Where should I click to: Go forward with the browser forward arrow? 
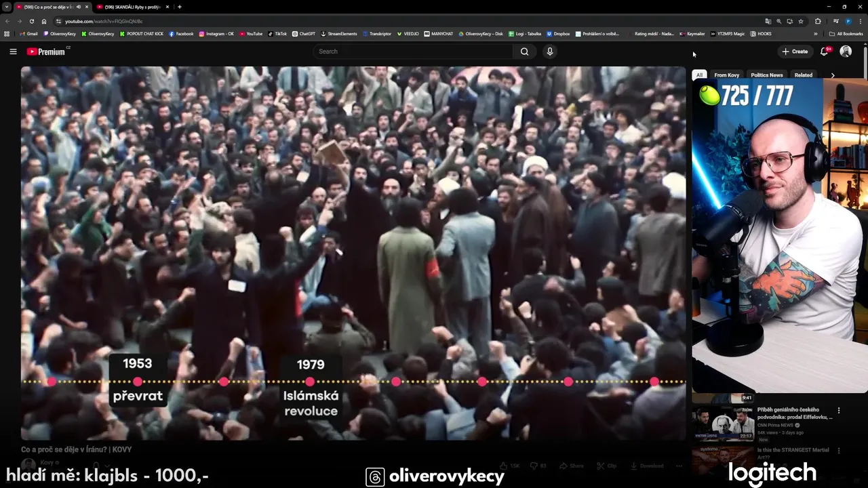pos(20,21)
